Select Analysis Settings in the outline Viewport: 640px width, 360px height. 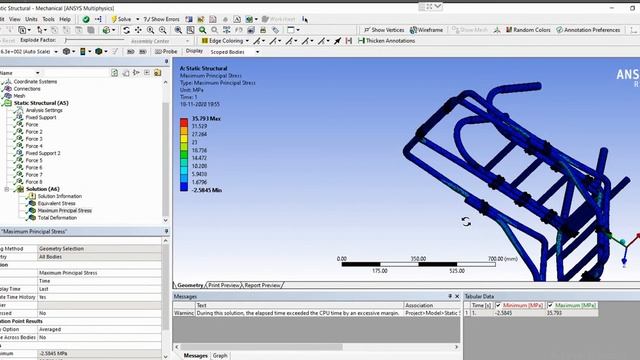[x=44, y=110]
